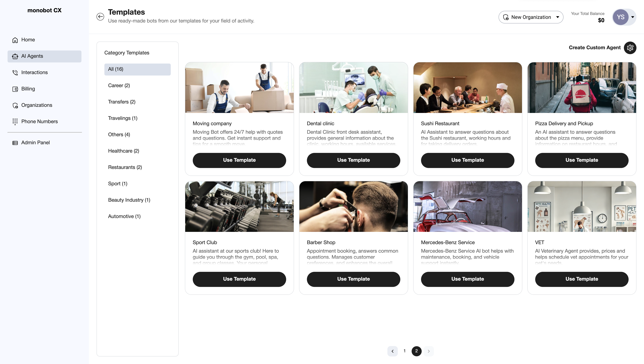Click the back navigation arrow
Image resolution: width=644 pixels, height=364 pixels.
[x=100, y=16]
